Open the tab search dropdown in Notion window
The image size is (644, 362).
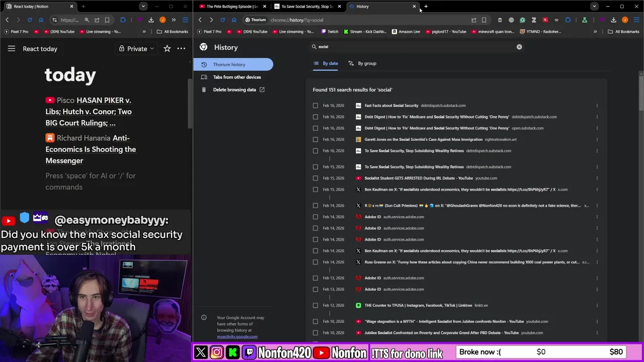(143, 7)
